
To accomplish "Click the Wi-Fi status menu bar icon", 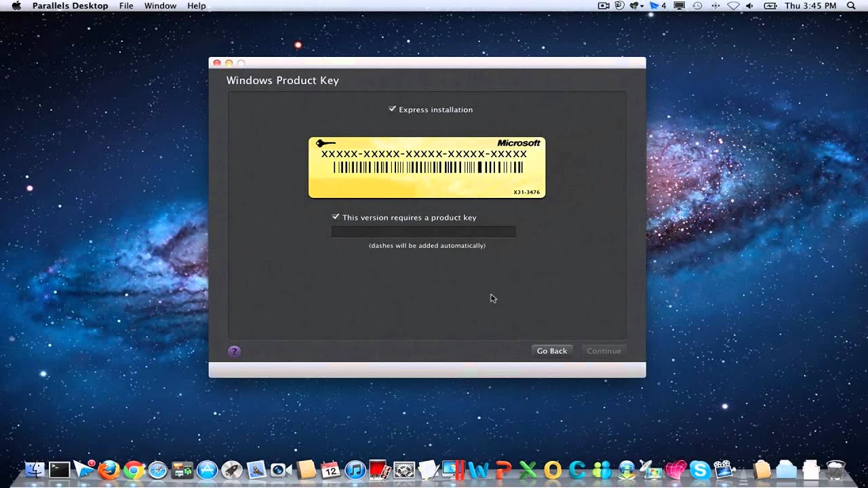I will tap(733, 5).
